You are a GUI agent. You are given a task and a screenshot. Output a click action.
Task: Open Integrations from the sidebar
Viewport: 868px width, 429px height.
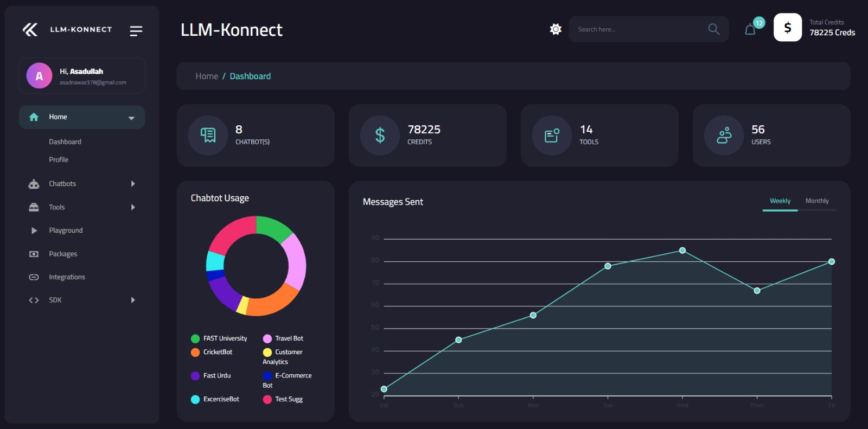point(67,277)
